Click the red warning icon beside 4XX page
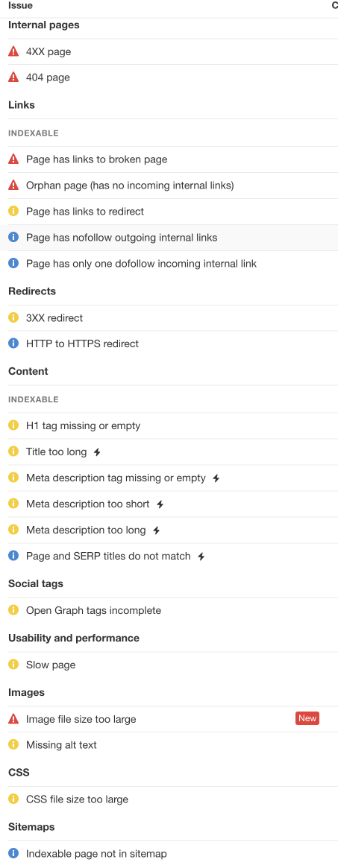 click(x=14, y=51)
